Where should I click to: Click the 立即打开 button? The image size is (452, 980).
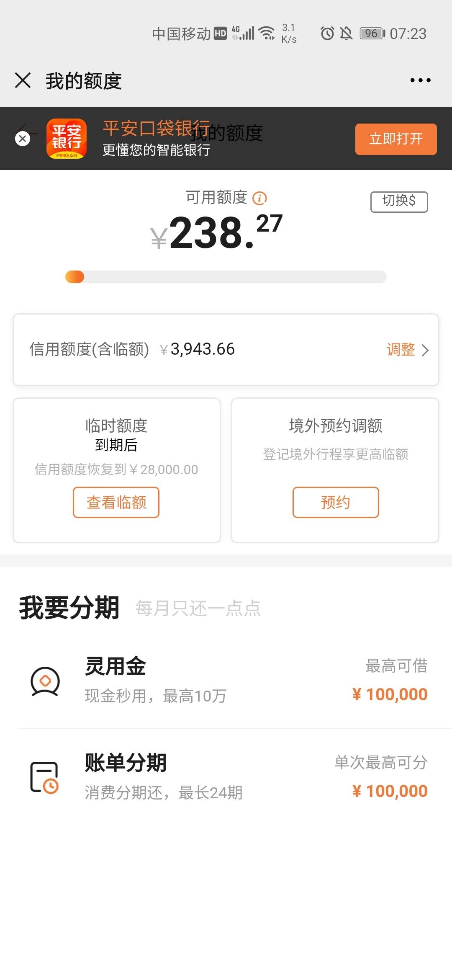[x=396, y=139]
